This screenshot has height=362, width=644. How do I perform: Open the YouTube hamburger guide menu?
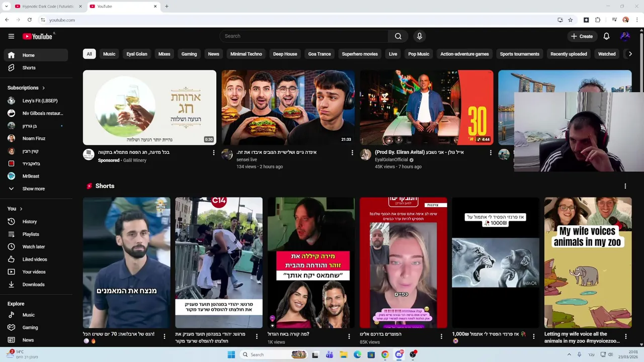coord(11,36)
